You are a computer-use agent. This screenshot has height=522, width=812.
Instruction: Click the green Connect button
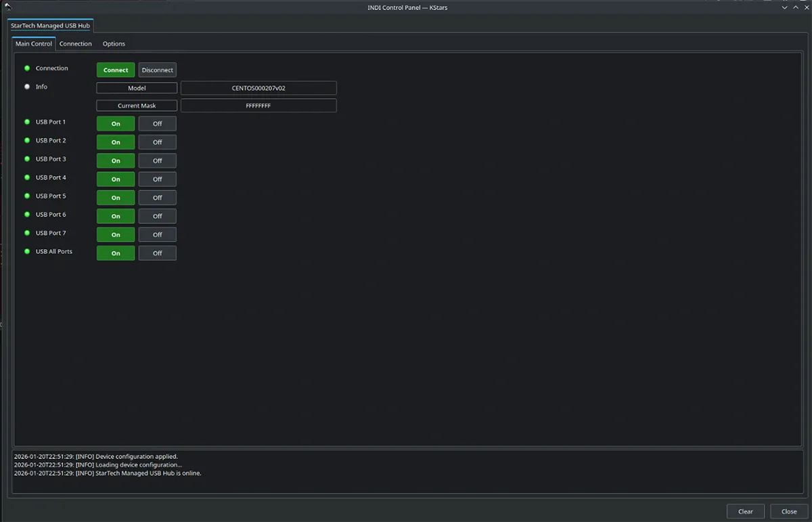[116, 70]
